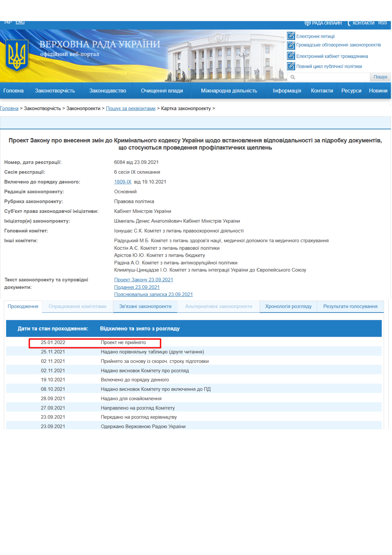Open the Ресурси menu

[x=351, y=91]
